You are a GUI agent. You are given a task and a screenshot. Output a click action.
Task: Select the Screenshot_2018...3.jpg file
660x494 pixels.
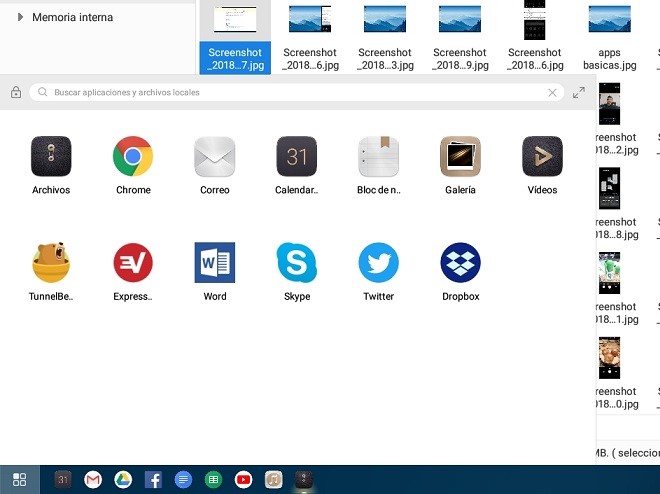tap(385, 37)
